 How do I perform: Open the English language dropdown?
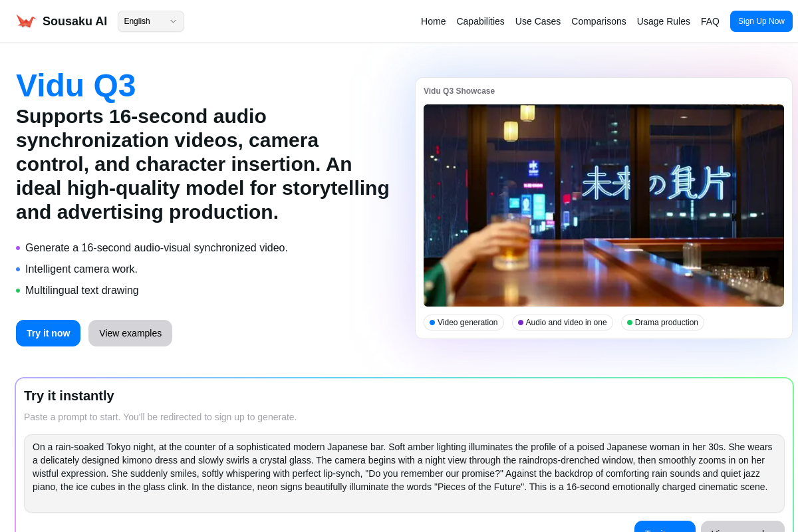click(151, 21)
